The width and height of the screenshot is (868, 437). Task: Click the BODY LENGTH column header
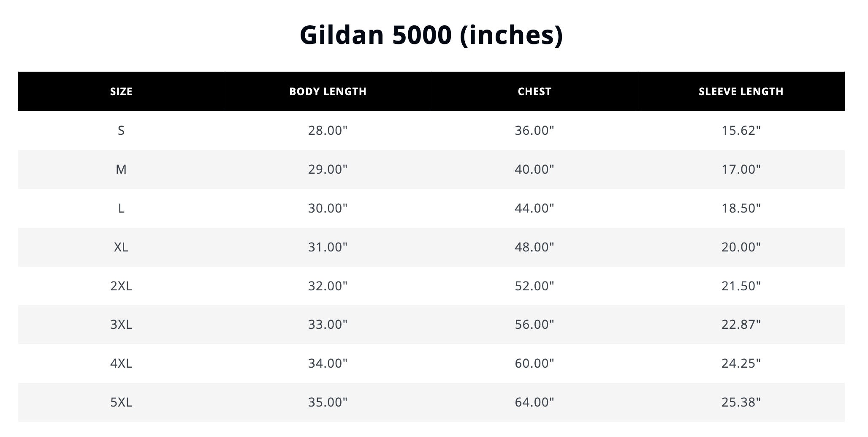pos(328,91)
